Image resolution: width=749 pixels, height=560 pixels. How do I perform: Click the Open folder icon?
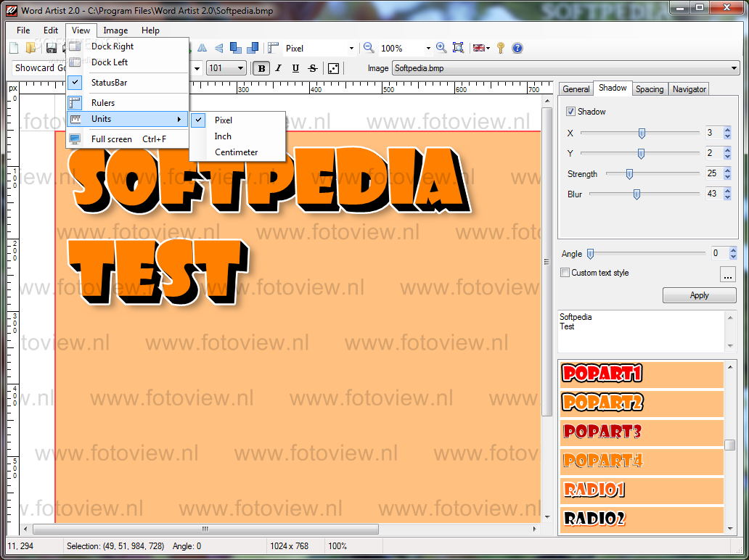[31, 48]
